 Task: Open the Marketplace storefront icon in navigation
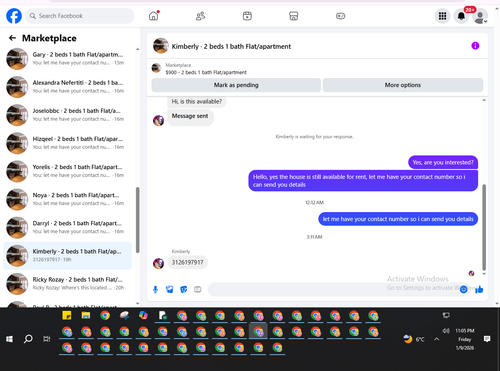click(294, 16)
